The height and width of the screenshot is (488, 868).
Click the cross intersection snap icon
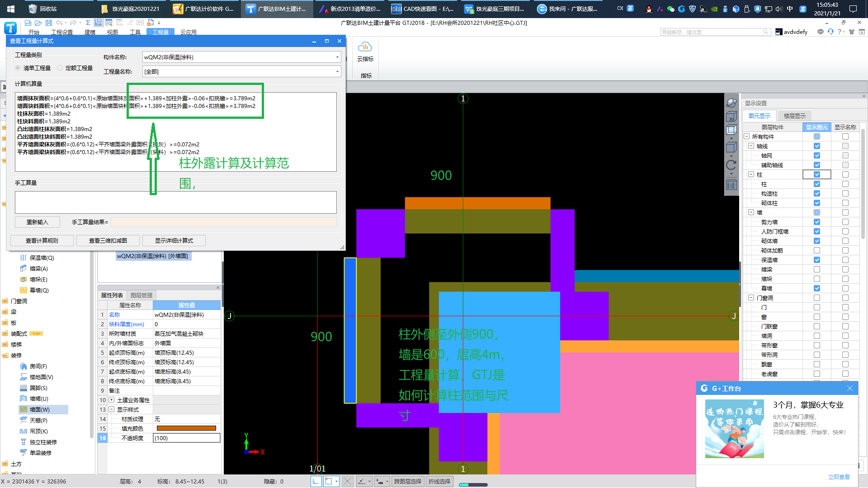point(347,481)
